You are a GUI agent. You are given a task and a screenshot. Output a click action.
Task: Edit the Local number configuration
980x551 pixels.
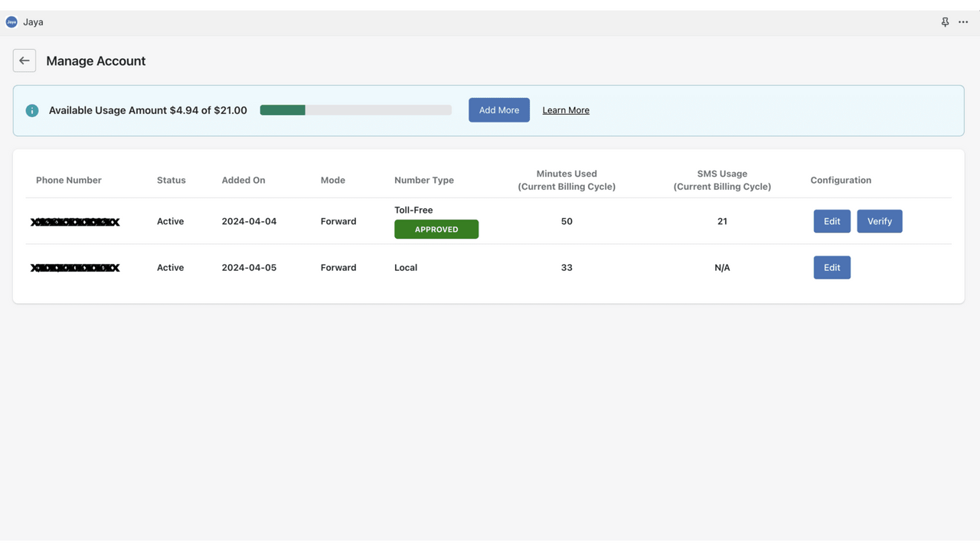click(x=832, y=267)
